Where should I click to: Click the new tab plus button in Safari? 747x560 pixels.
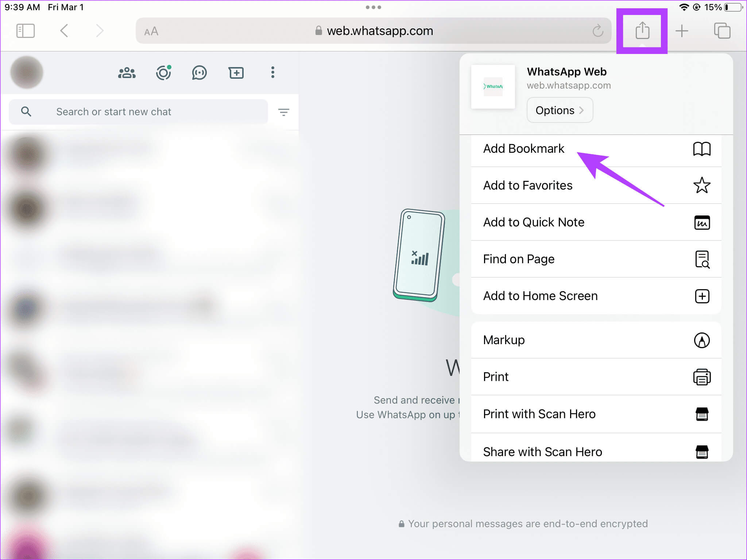(x=682, y=31)
